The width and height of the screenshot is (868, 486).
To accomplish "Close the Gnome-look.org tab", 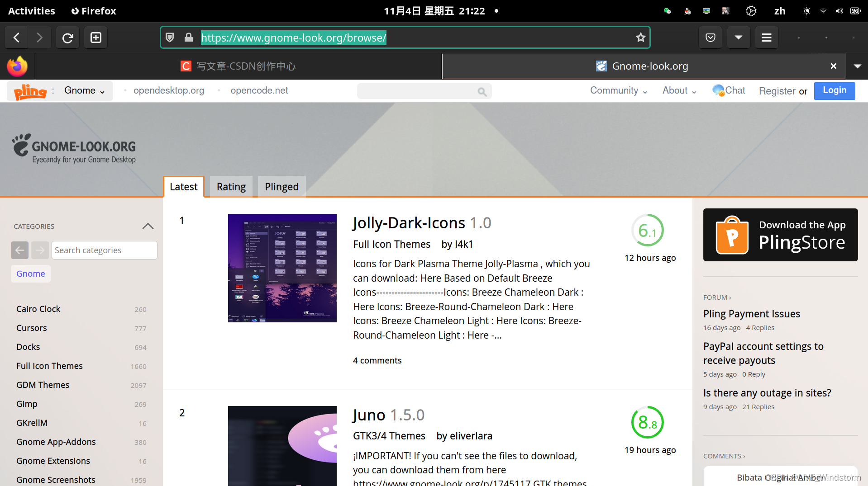I will (834, 66).
